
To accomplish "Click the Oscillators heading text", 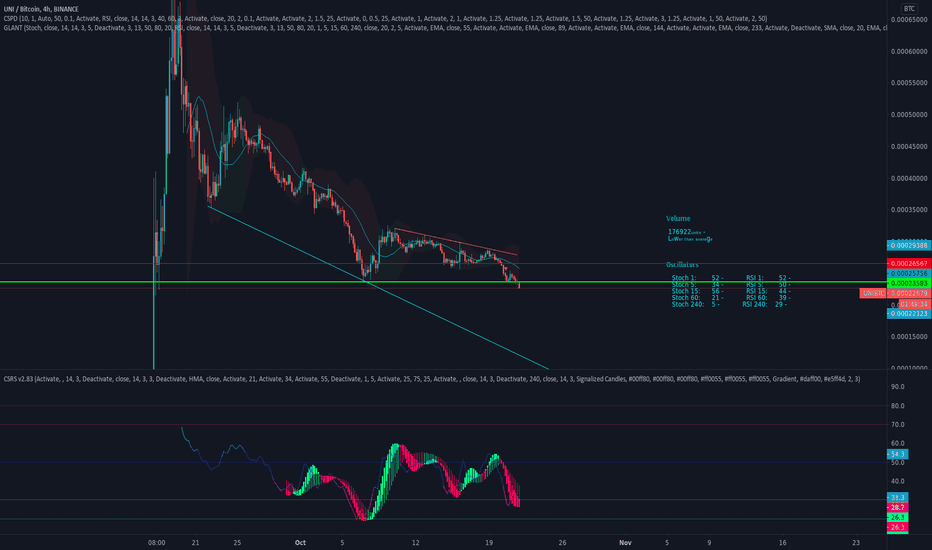I will pyautogui.click(x=682, y=265).
